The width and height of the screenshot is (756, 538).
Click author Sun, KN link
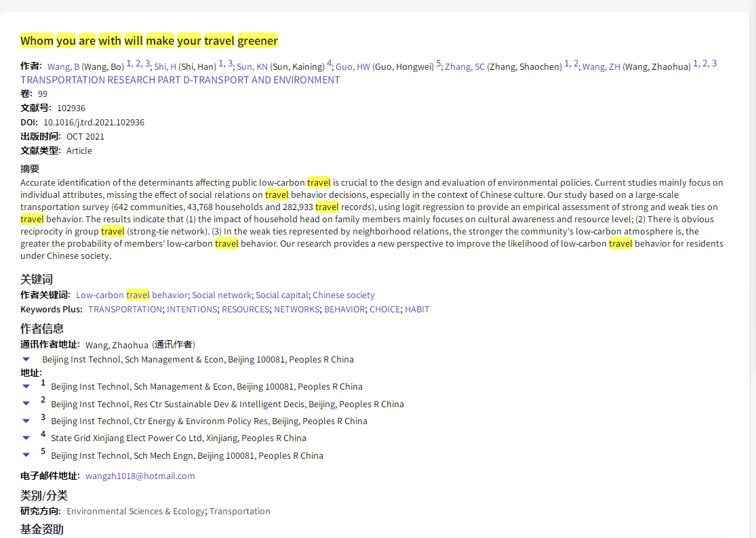[x=252, y=66]
